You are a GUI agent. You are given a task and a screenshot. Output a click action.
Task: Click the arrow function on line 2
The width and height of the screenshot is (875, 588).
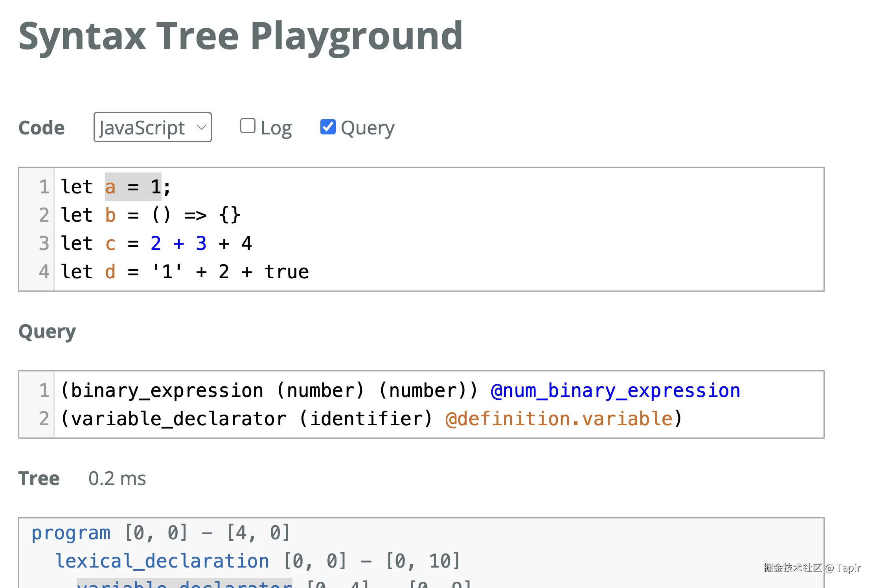(x=195, y=215)
